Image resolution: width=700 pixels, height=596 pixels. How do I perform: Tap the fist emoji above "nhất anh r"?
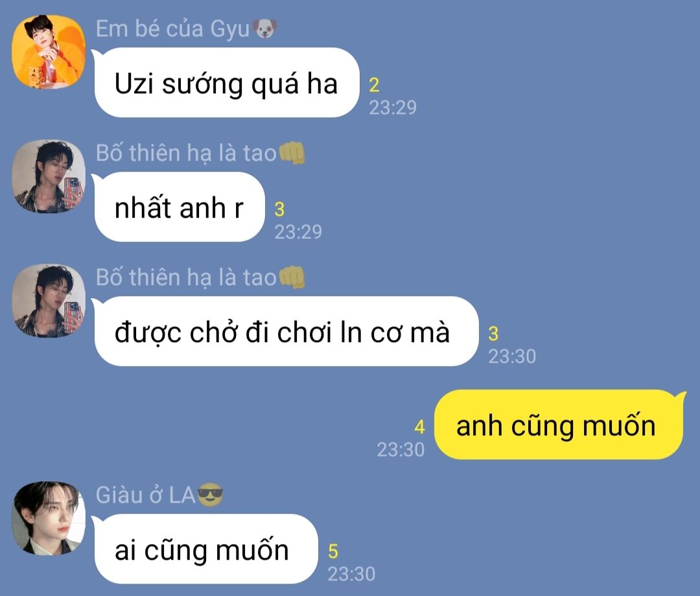point(292,153)
